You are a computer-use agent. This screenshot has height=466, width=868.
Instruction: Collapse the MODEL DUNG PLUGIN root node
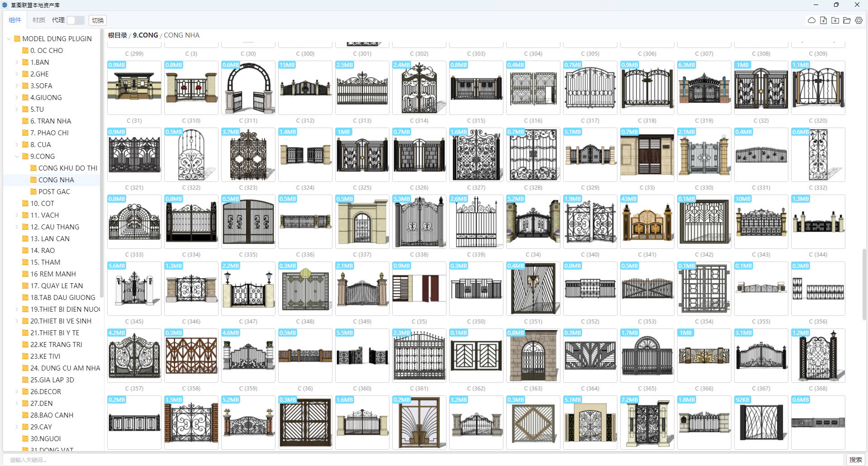click(x=9, y=38)
